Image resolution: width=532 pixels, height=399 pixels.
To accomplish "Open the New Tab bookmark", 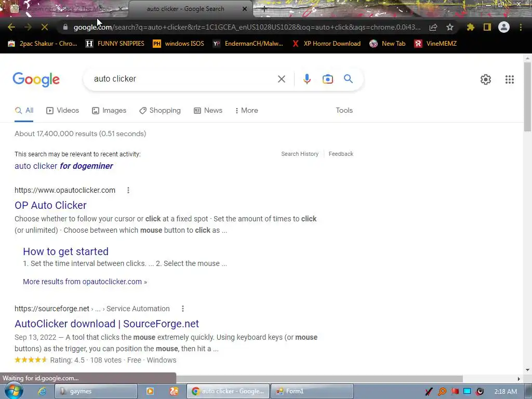I will click(x=388, y=44).
